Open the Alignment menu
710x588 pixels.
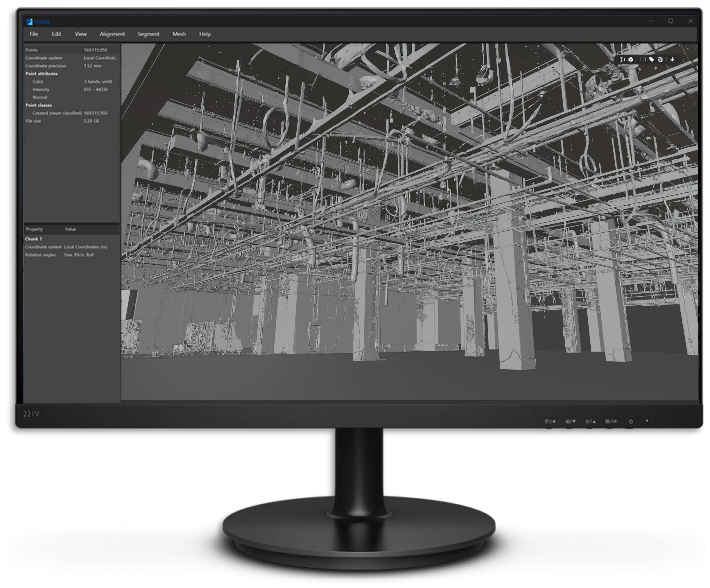[113, 34]
